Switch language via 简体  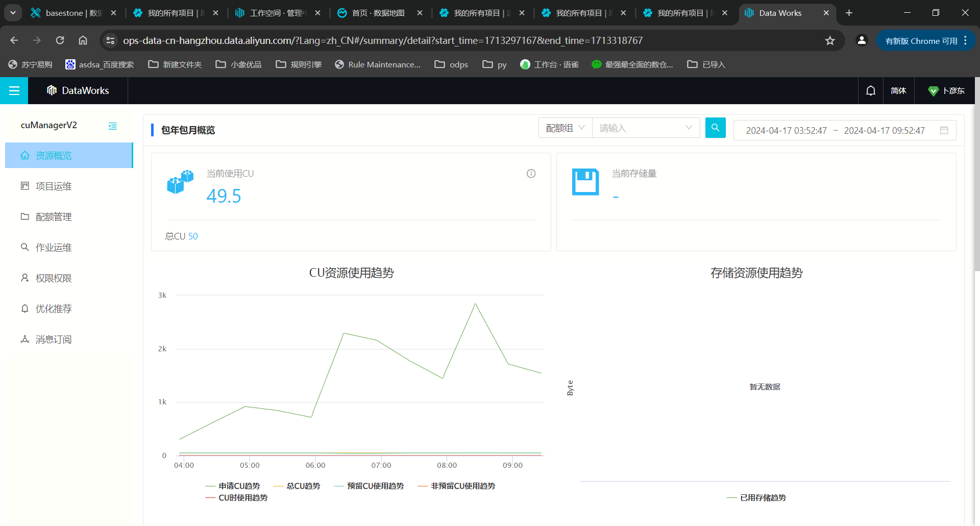(898, 90)
